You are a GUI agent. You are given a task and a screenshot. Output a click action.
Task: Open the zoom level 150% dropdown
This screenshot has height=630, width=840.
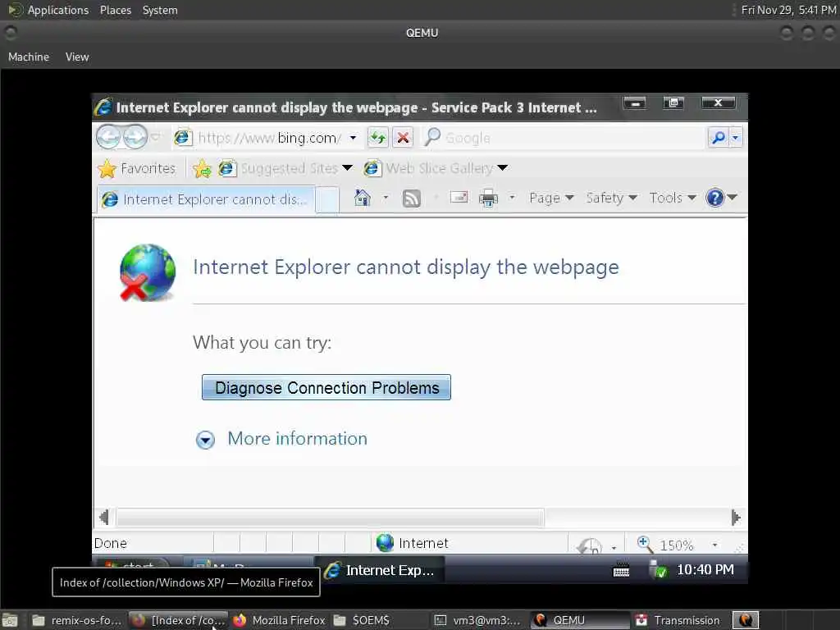coord(714,545)
